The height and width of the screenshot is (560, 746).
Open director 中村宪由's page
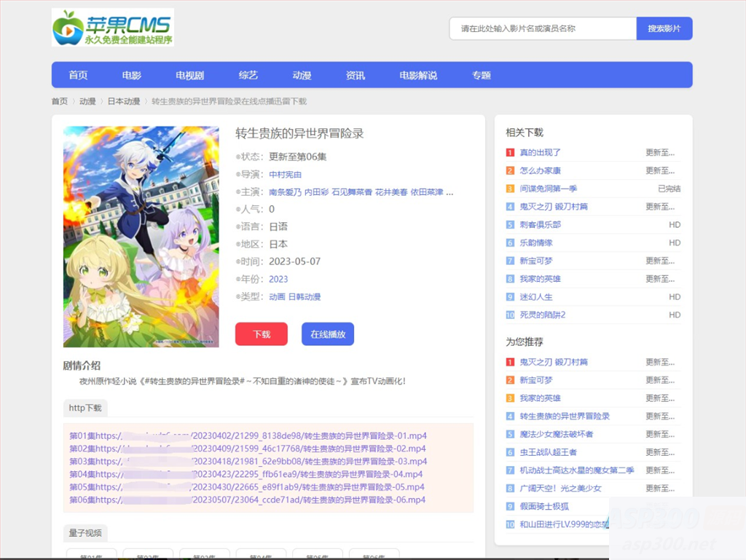click(x=283, y=175)
